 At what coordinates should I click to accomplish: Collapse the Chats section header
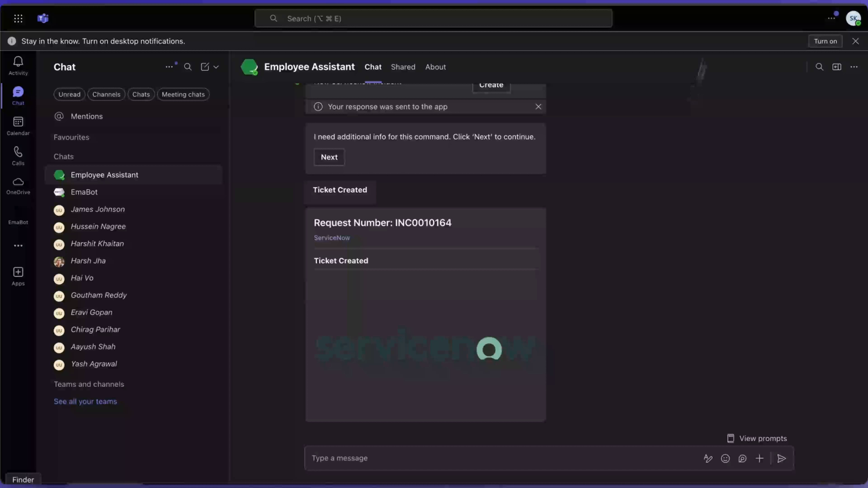(x=63, y=156)
